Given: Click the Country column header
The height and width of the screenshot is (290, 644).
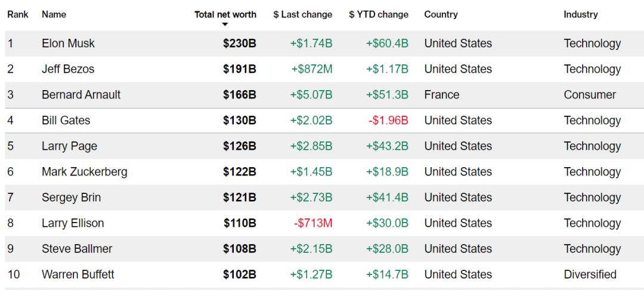Looking at the screenshot, I should [x=441, y=14].
